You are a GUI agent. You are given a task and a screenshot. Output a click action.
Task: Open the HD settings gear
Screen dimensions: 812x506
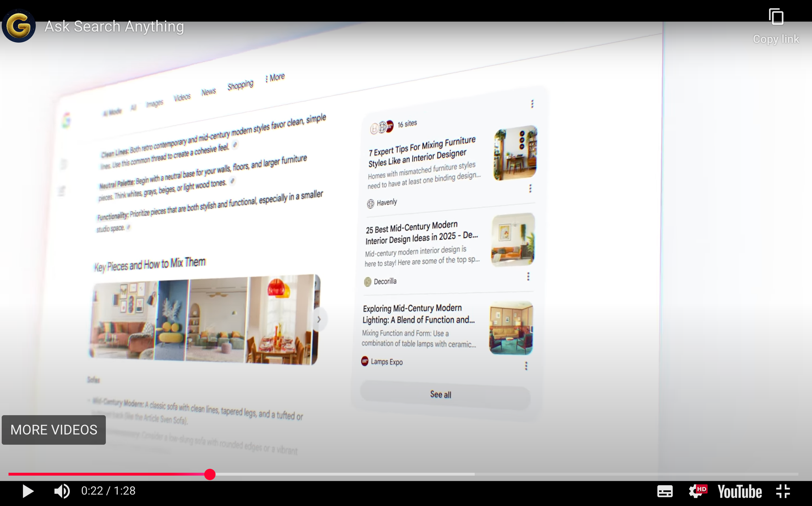(x=698, y=491)
